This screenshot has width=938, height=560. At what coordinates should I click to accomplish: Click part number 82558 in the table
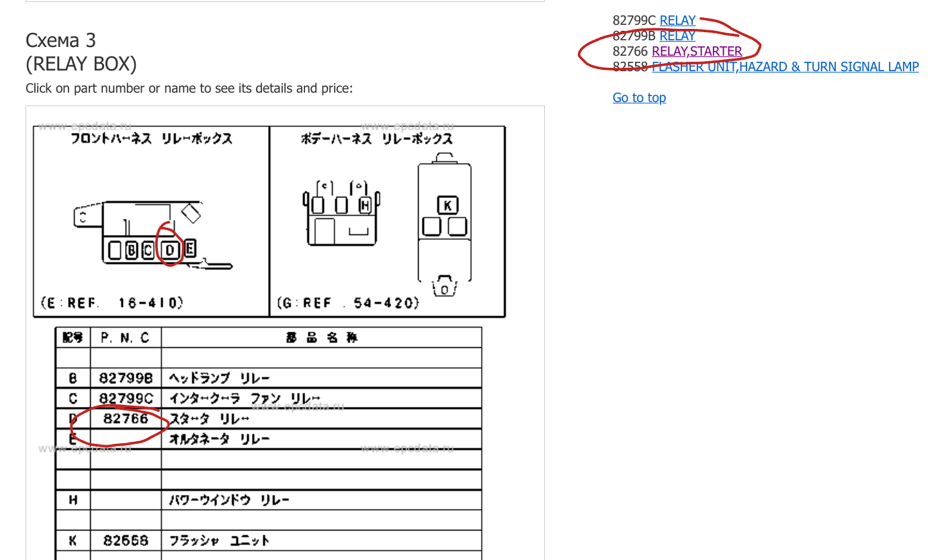coord(126,541)
